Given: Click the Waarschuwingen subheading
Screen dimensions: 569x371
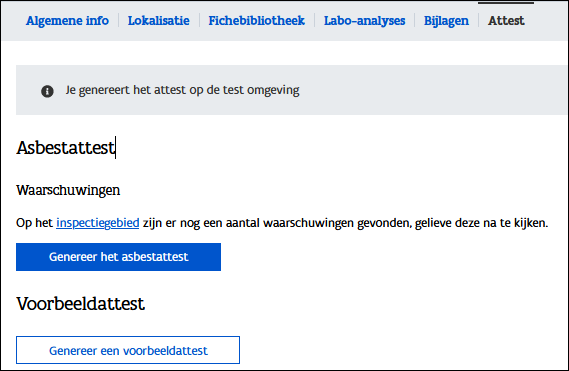Looking at the screenshot, I should tap(68, 190).
